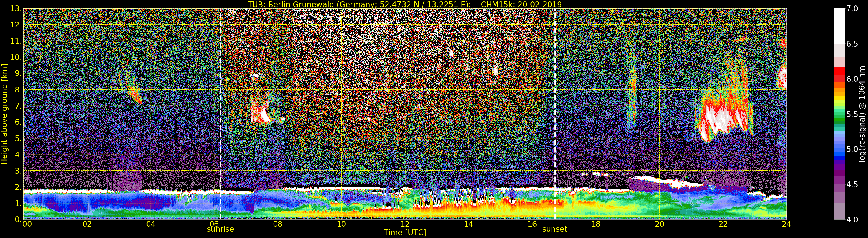The width and height of the screenshot is (868, 238).
Task: Click colorbar tick value '6.0'
Action: (852, 79)
